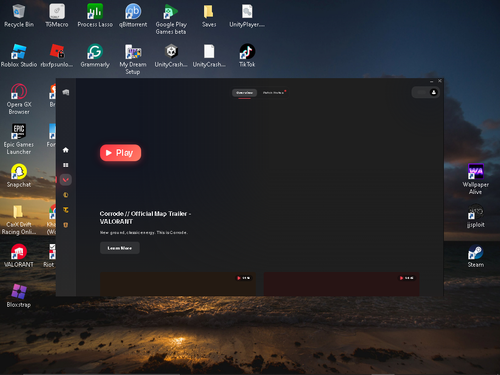Switch to the Overview tab
500x375 pixels.
click(244, 93)
